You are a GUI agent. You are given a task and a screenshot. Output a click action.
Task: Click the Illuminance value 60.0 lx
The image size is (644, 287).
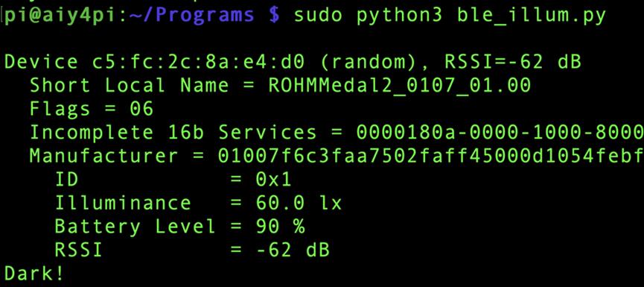pyautogui.click(x=299, y=203)
